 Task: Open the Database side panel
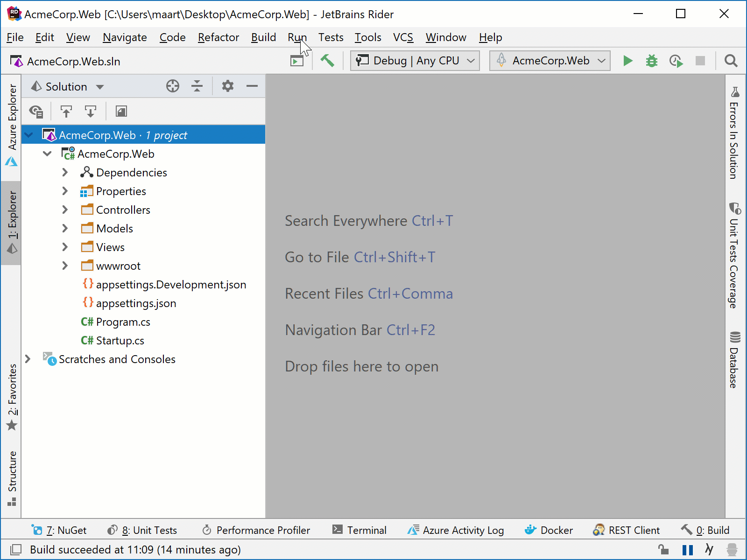coord(734,359)
